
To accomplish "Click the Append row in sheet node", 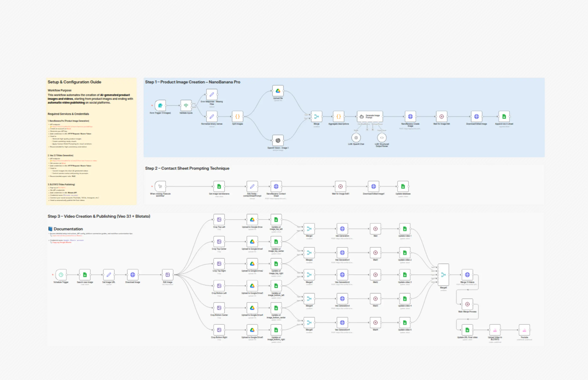I will pos(504,116).
